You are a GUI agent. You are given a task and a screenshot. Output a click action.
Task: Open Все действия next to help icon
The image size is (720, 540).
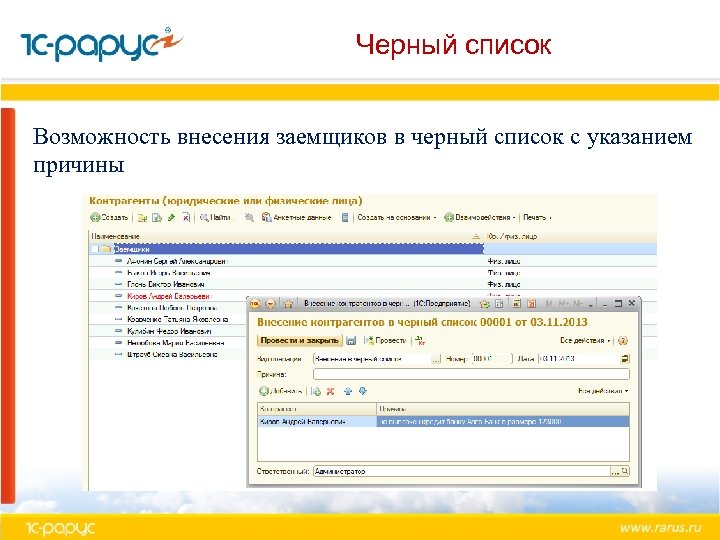pyautogui.click(x=585, y=341)
